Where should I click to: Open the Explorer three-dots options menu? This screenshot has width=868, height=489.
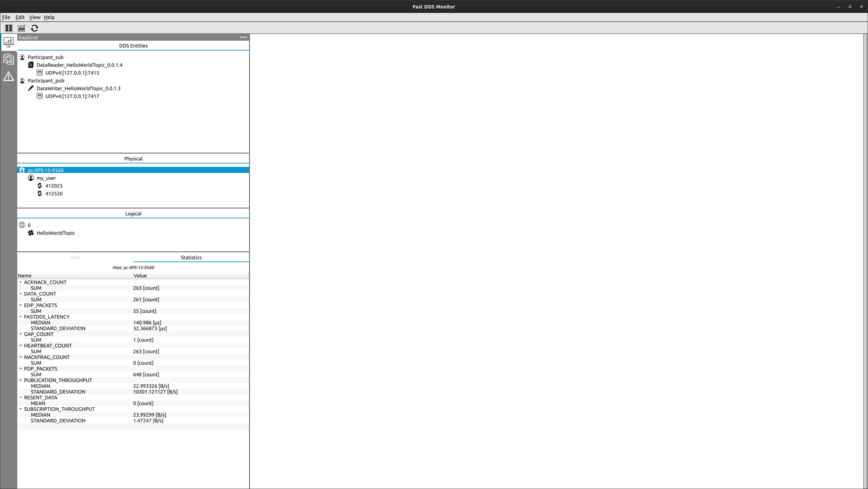[244, 37]
